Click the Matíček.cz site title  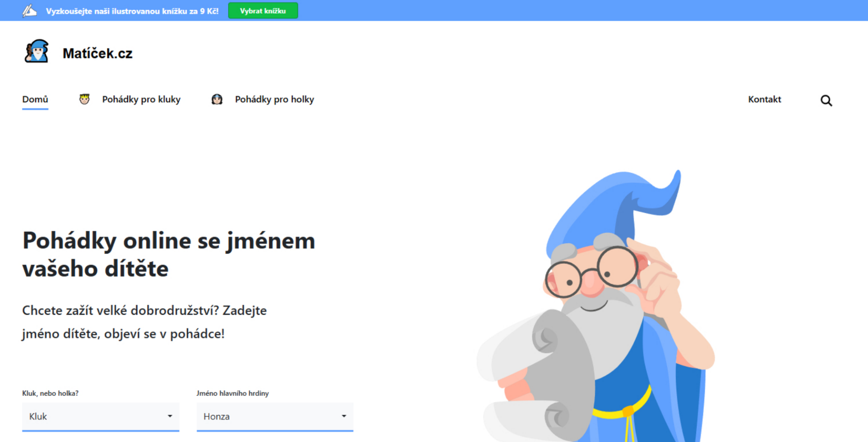(x=97, y=53)
